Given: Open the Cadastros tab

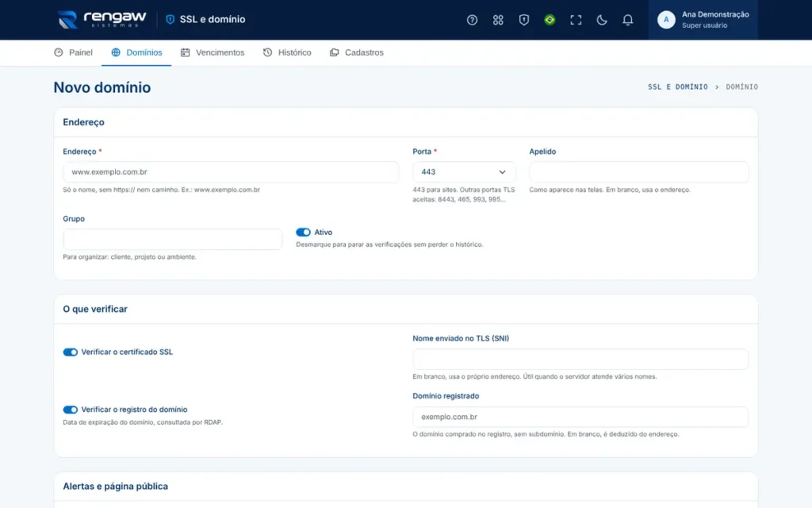Looking at the screenshot, I should [356, 52].
